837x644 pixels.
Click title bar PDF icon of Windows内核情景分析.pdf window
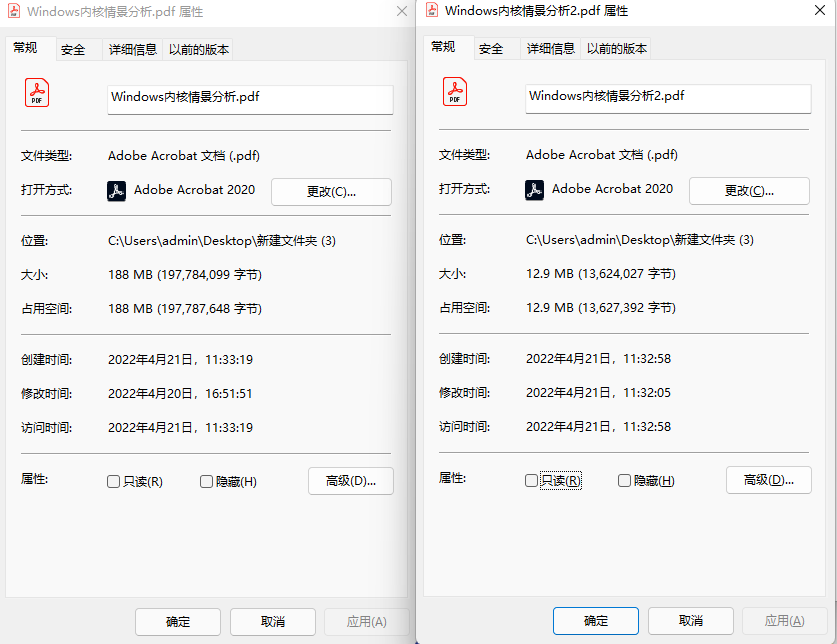(x=13, y=13)
